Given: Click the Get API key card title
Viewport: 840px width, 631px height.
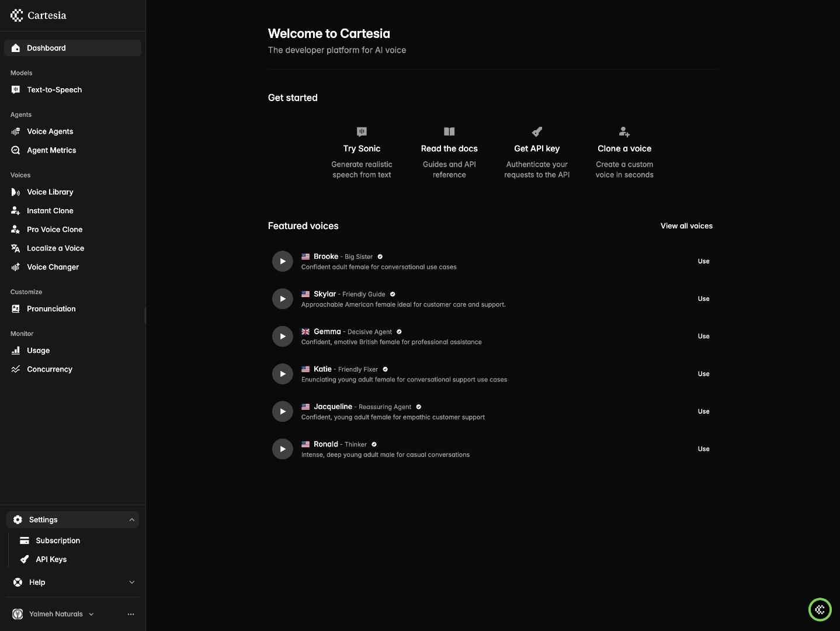Looking at the screenshot, I should [x=537, y=148].
